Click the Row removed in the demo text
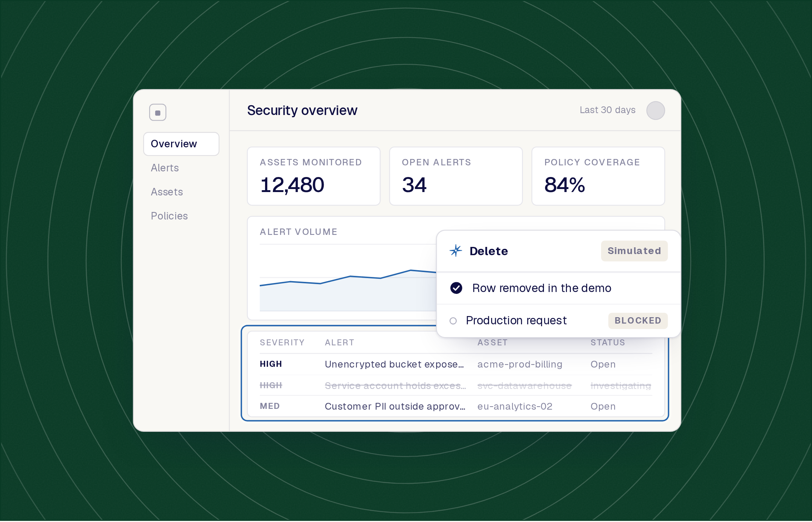This screenshot has width=812, height=522. 541,288
